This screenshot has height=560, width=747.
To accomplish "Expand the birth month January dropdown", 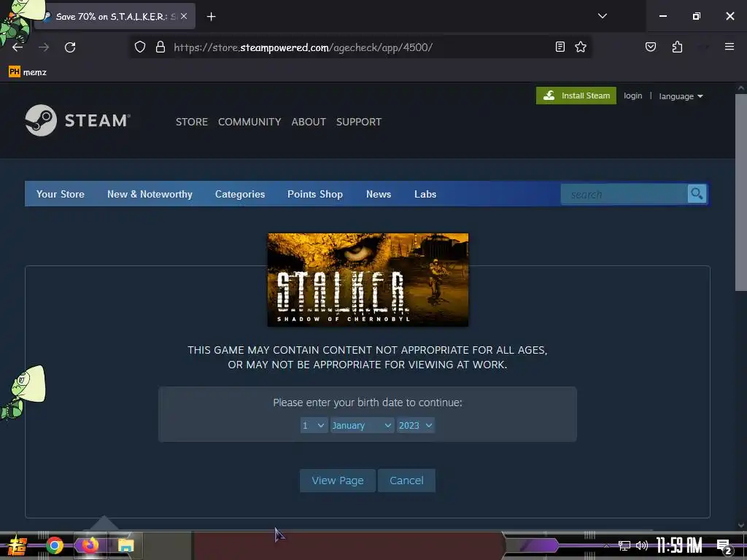I will point(362,425).
